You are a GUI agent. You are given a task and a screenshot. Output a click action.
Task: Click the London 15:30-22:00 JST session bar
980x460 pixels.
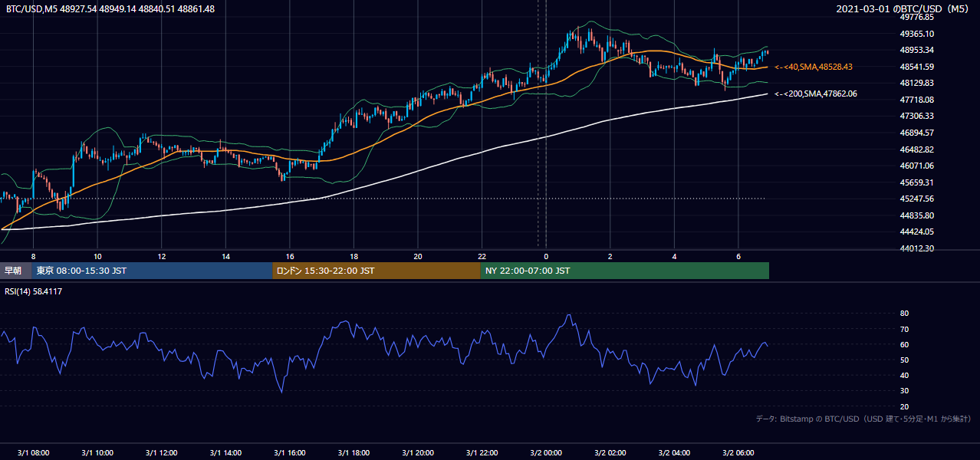pos(377,271)
